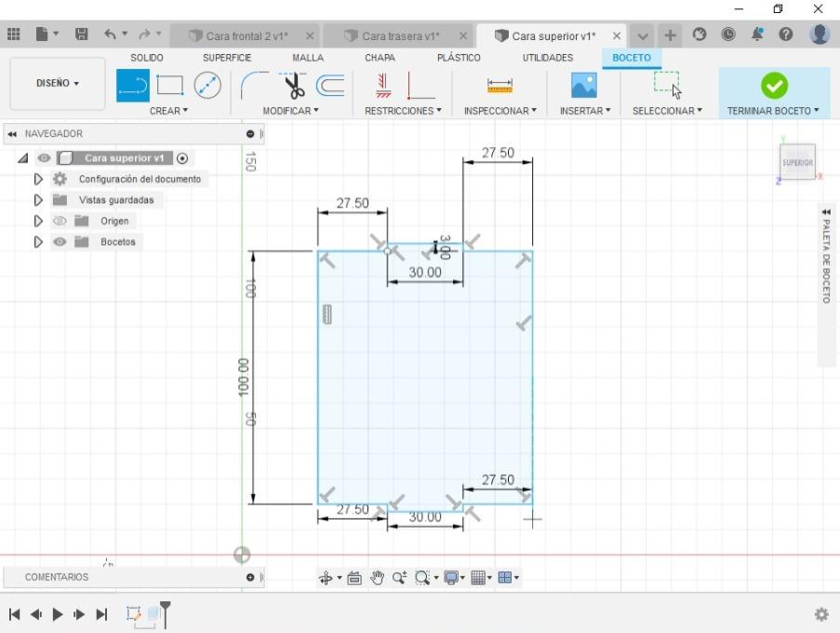Select the Line tool in CREAR
This screenshot has width=840, height=633.
tap(132, 86)
